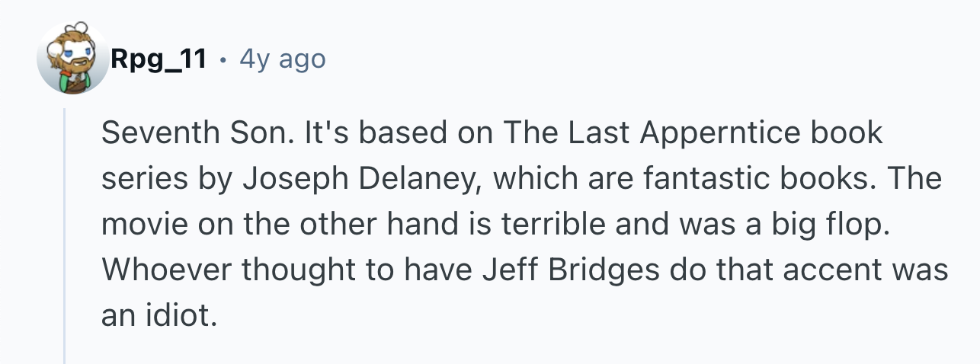
Task: Click the name "Joseph Delaney" in the comment
Action: click(x=362, y=179)
